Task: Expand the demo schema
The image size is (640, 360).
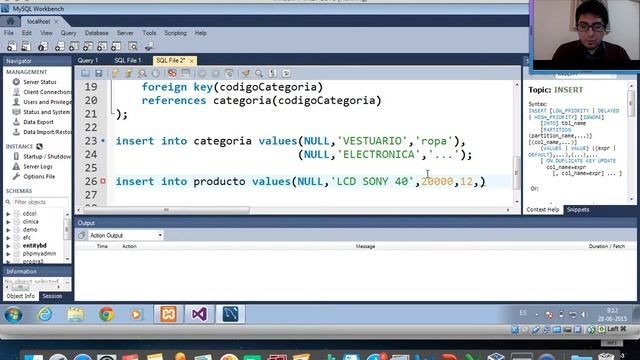Action: (x=8, y=230)
